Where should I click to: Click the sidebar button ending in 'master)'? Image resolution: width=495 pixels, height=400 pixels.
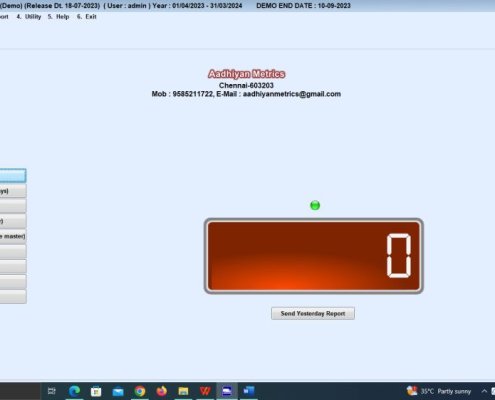tap(13, 236)
